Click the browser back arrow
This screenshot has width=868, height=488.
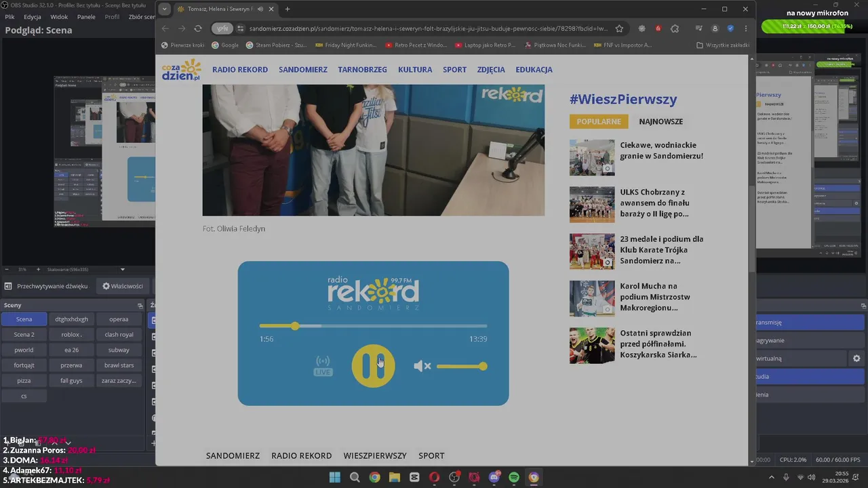[x=165, y=28]
